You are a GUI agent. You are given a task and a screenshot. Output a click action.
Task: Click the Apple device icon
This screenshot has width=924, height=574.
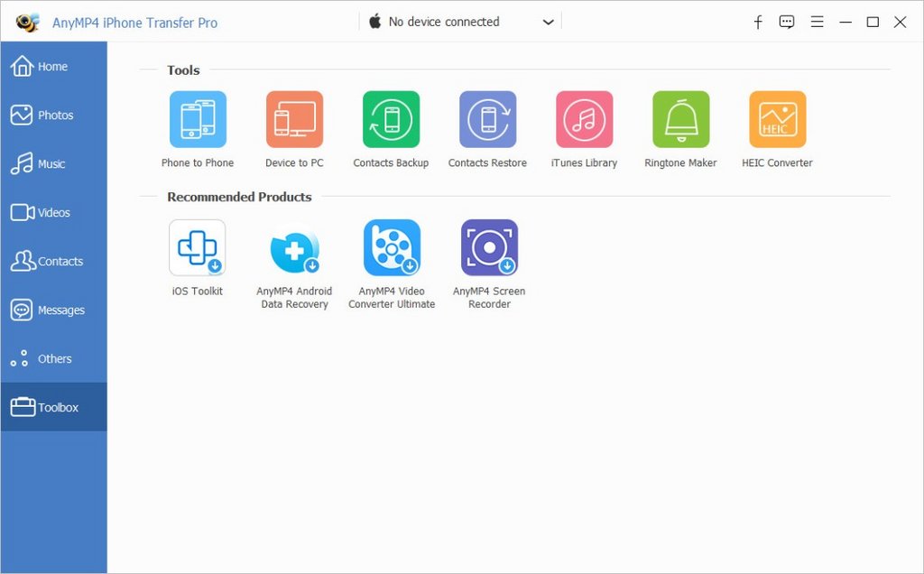[x=374, y=22]
